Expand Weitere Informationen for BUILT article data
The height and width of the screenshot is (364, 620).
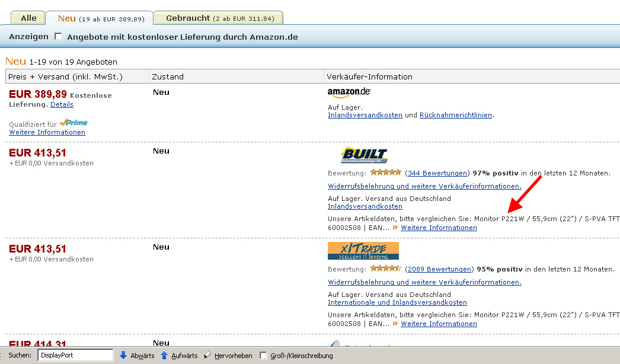point(439,228)
